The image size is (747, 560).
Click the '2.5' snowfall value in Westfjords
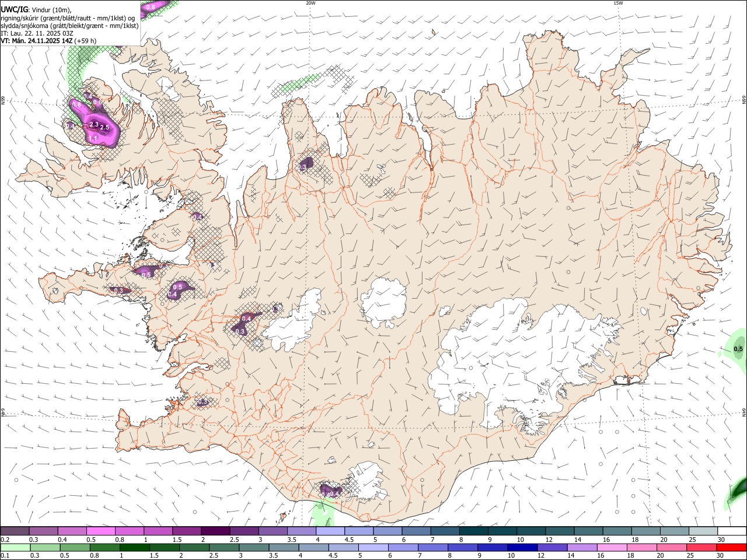(x=104, y=127)
